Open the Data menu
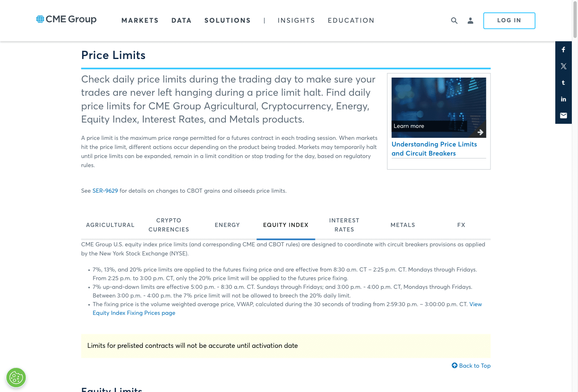578x392 pixels. click(x=182, y=21)
